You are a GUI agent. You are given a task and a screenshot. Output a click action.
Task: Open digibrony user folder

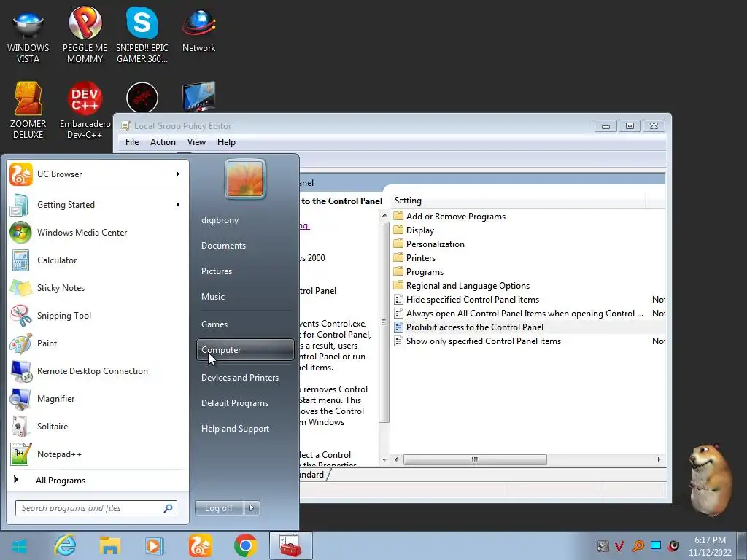tap(245, 220)
